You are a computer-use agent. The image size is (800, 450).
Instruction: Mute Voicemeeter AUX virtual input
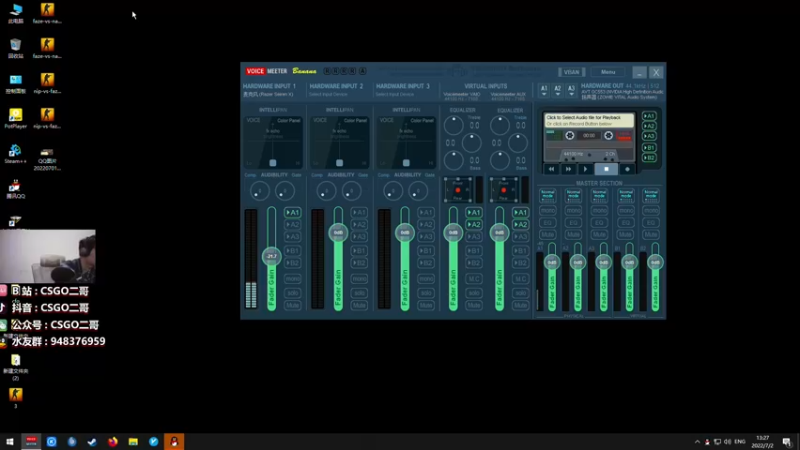tap(520, 305)
